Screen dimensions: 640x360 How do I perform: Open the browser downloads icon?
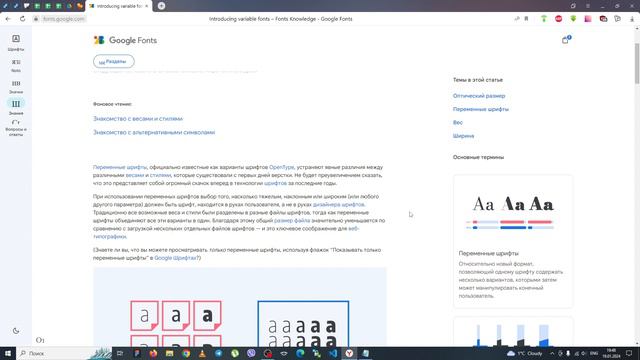click(x=632, y=19)
